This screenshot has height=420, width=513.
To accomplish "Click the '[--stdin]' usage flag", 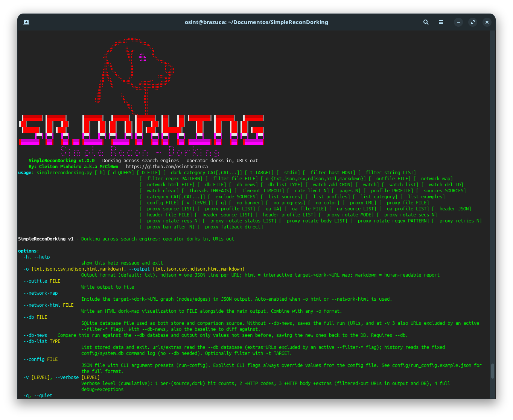I will click(x=288, y=173).
